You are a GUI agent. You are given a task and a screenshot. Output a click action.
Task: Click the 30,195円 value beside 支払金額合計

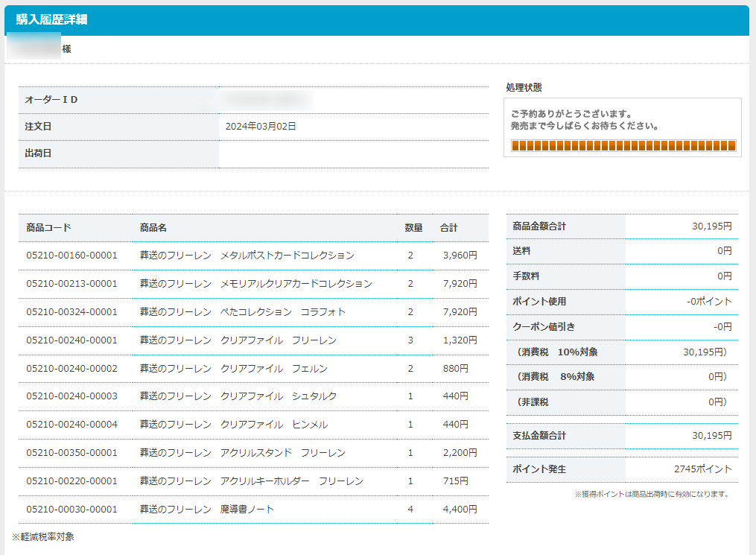click(x=712, y=436)
